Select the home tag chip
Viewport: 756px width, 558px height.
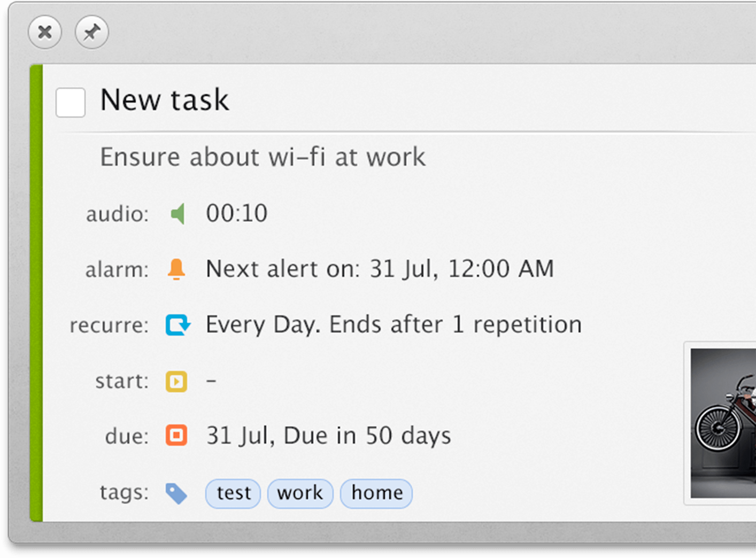[x=376, y=493]
